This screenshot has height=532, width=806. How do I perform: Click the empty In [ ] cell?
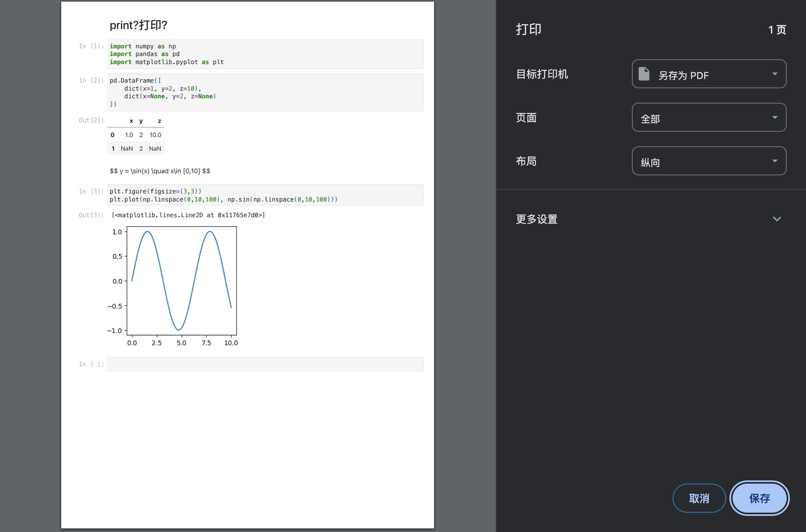tap(265, 364)
